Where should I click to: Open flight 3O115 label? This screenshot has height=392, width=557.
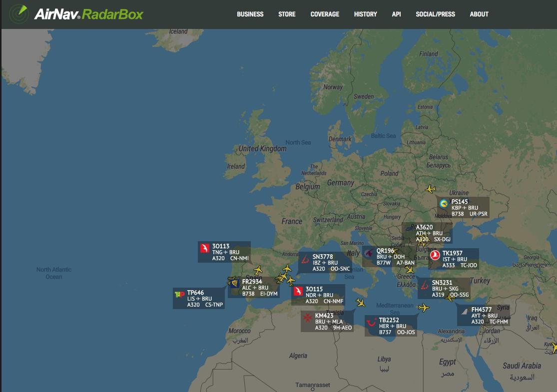(x=318, y=295)
